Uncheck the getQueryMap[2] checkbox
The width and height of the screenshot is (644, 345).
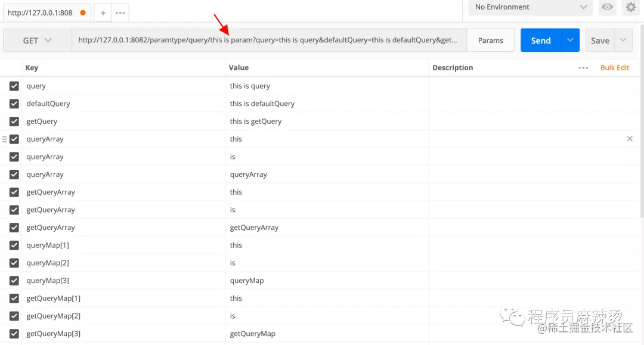point(14,315)
